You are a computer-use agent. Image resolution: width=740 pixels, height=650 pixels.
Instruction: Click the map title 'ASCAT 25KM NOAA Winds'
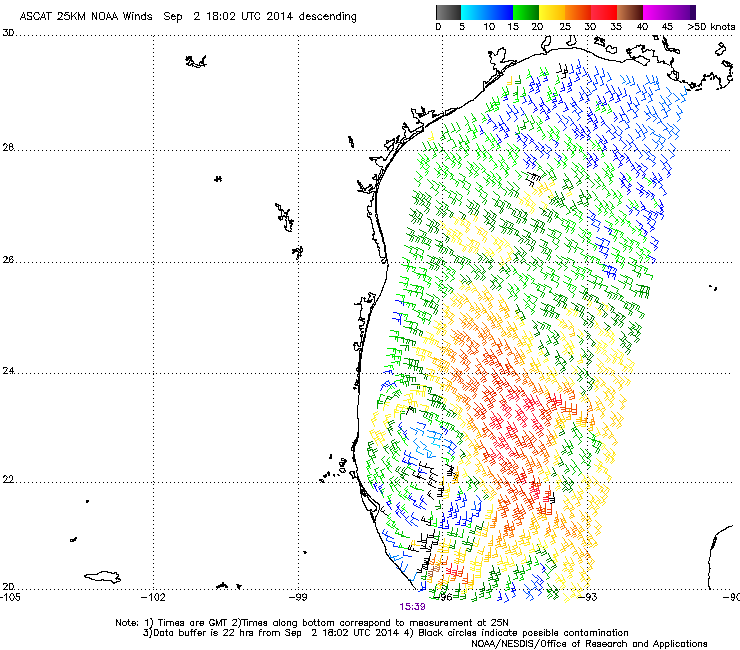(x=86, y=16)
